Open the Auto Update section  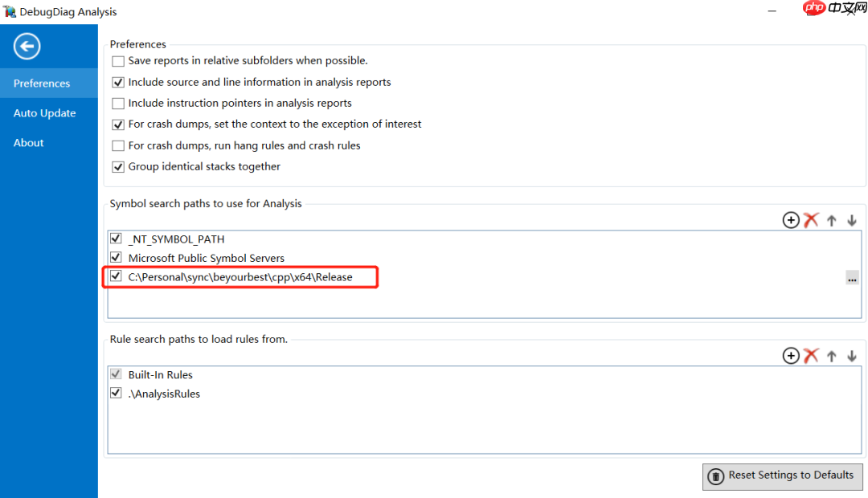[x=45, y=113]
